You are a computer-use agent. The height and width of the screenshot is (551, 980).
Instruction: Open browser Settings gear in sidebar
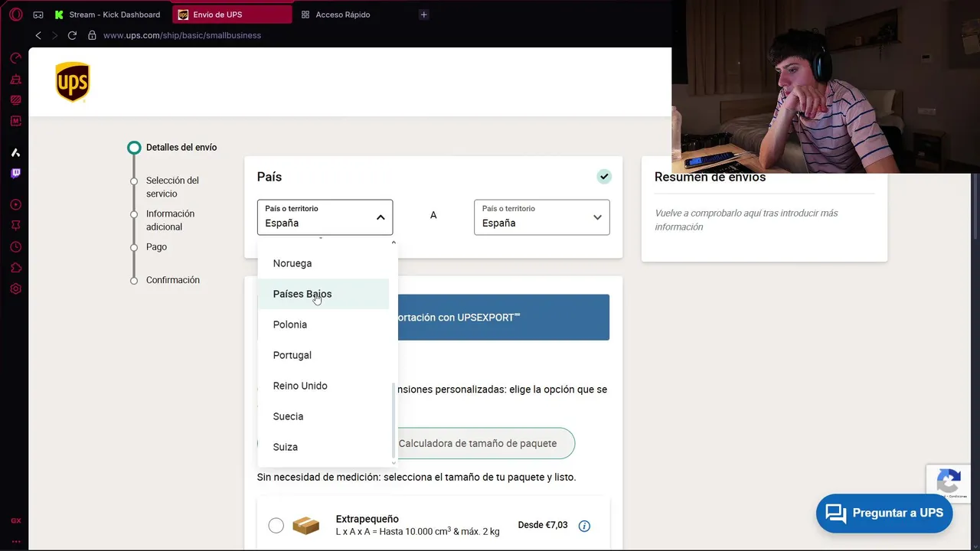tap(15, 289)
